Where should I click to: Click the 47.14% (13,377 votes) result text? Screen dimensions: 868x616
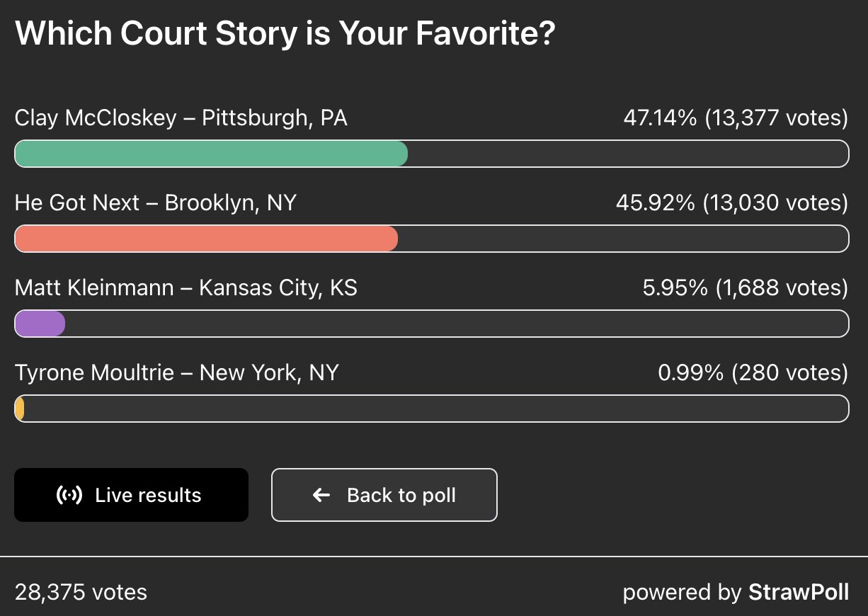(736, 118)
